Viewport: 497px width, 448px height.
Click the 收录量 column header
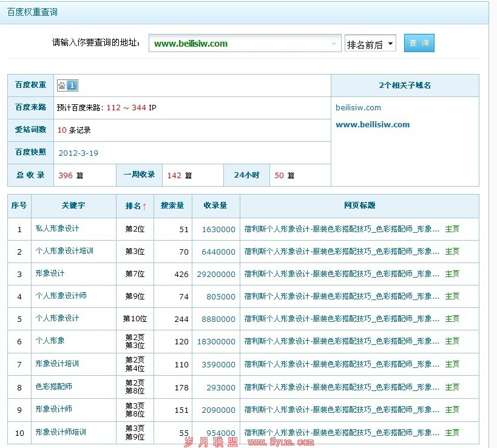tap(215, 206)
